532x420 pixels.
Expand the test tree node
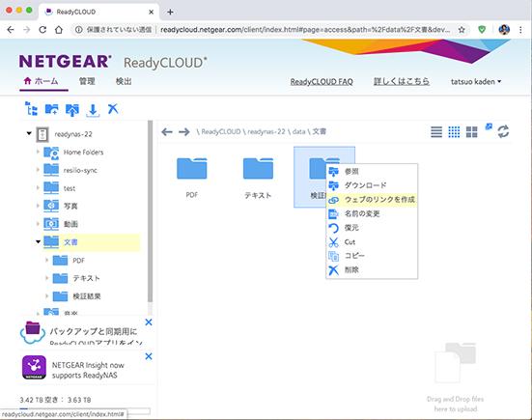click(x=38, y=187)
